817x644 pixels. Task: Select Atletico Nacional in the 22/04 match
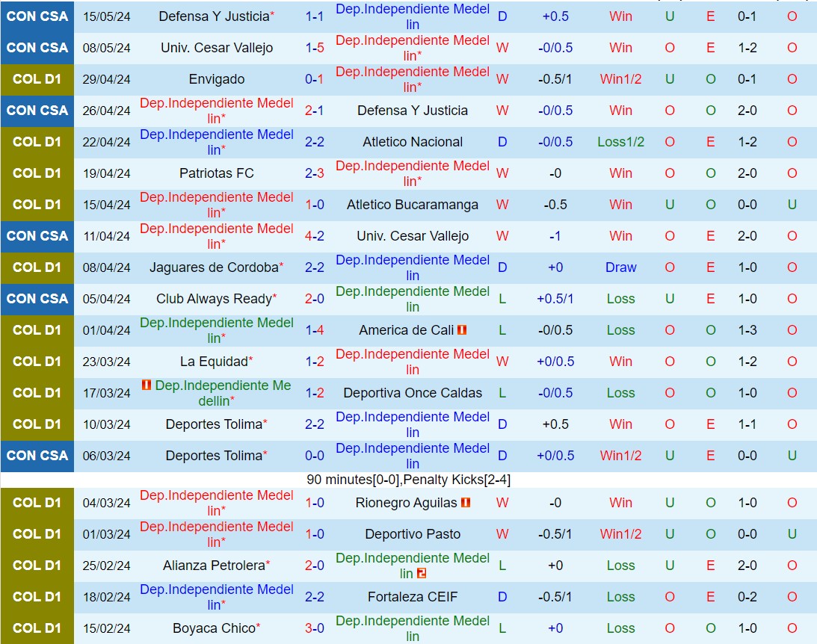pos(413,142)
